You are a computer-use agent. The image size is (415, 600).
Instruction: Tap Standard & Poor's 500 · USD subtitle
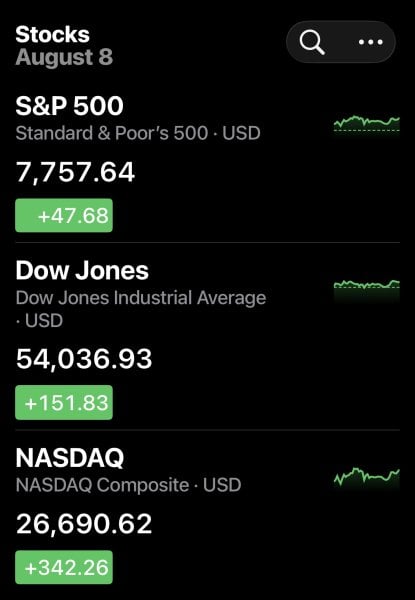(138, 133)
